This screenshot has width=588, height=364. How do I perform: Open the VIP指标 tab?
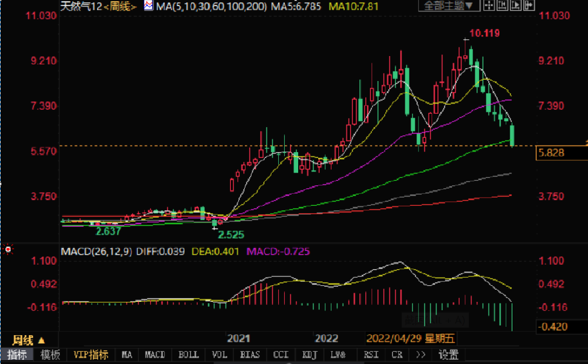coord(91,355)
